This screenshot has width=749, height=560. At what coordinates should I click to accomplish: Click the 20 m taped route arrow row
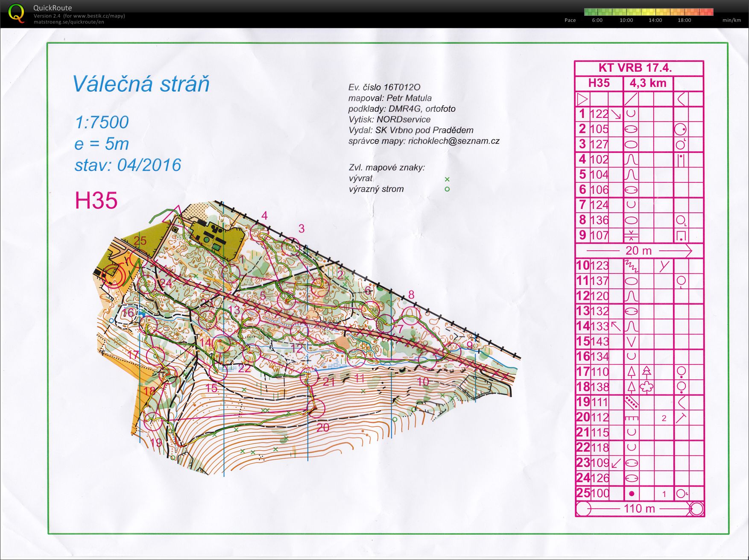pyautogui.click(x=639, y=251)
